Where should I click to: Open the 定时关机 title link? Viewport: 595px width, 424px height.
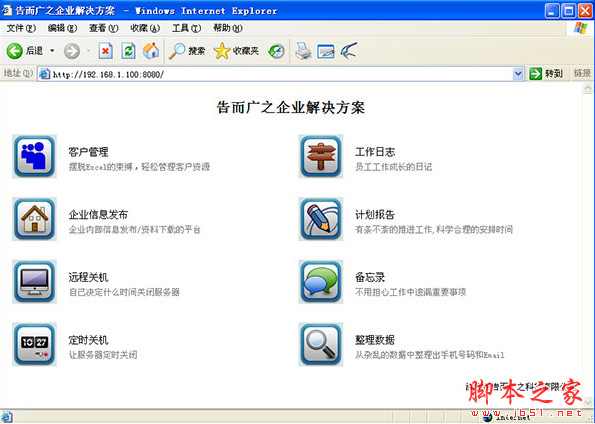pyautogui.click(x=88, y=340)
